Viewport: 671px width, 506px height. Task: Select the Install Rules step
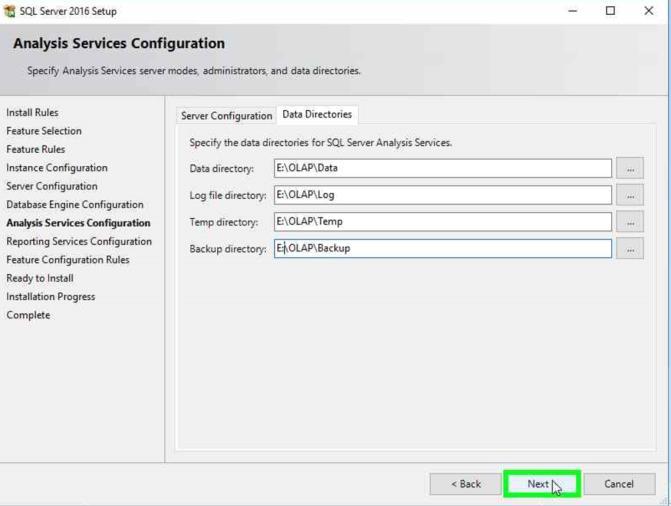(32, 113)
